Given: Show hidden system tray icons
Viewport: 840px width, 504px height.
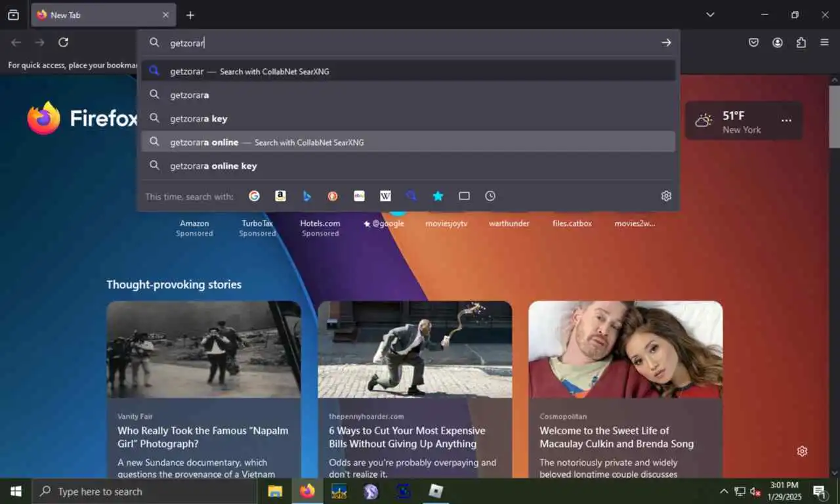Looking at the screenshot, I should pyautogui.click(x=724, y=491).
